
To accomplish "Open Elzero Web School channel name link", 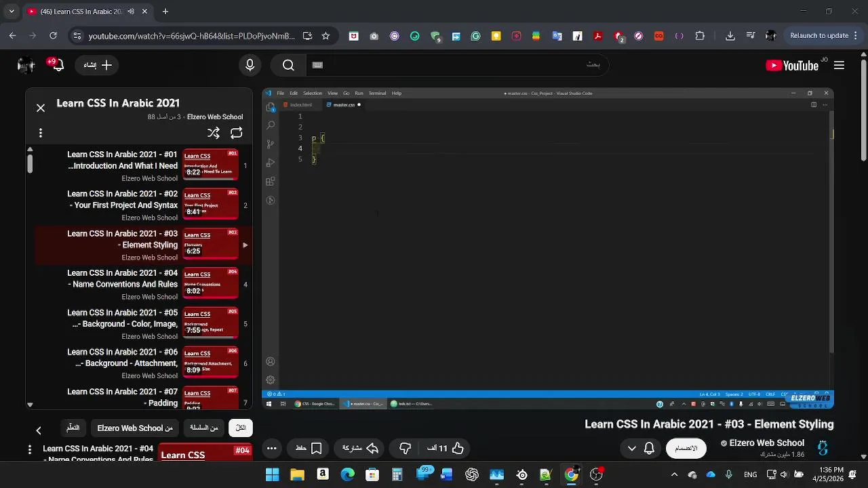I will pyautogui.click(x=767, y=443).
